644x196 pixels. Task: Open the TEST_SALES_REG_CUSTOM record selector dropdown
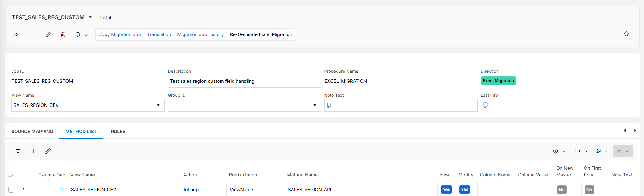point(91,17)
